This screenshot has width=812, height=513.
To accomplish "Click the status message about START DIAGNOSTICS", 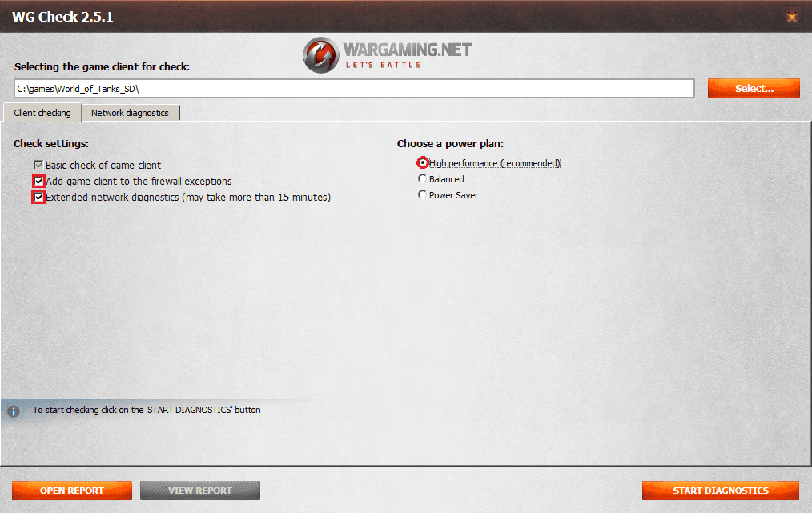I will [147, 410].
